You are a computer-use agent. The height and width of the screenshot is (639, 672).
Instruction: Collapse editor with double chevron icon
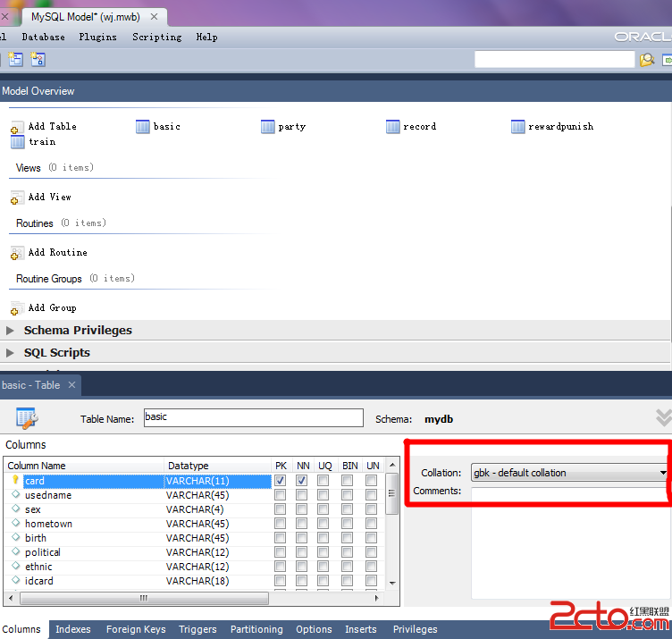pyautogui.click(x=664, y=417)
